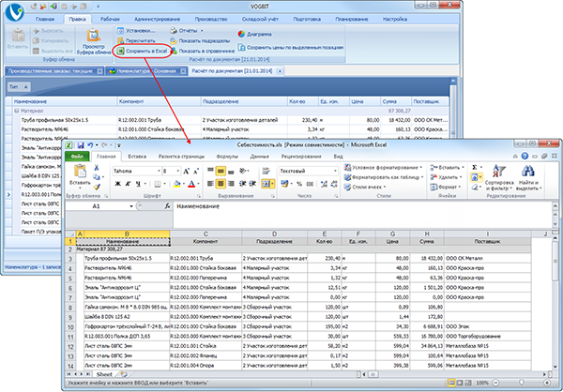Toggle underline Ч formatting

[138, 184]
